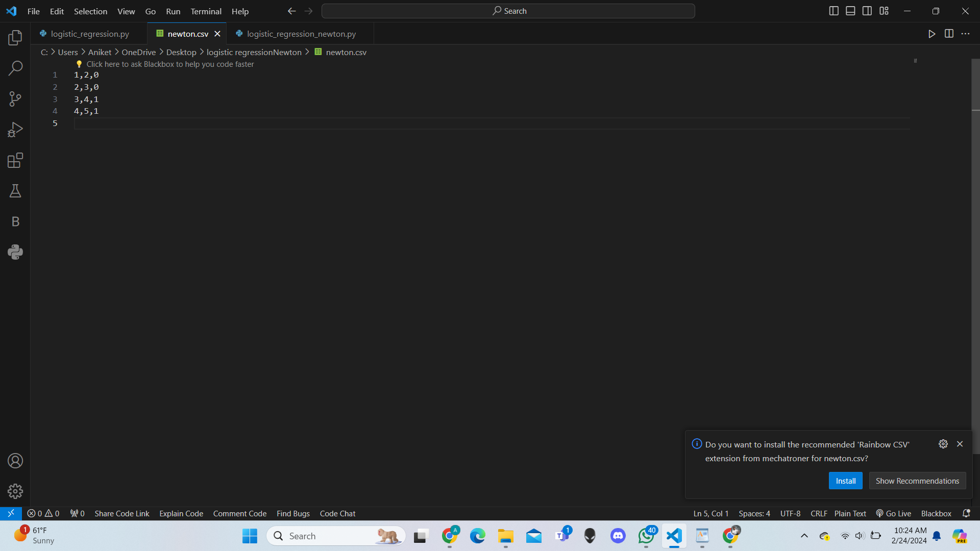The image size is (980, 551).
Task: Toggle the bottom Panel layout button
Action: point(850,11)
